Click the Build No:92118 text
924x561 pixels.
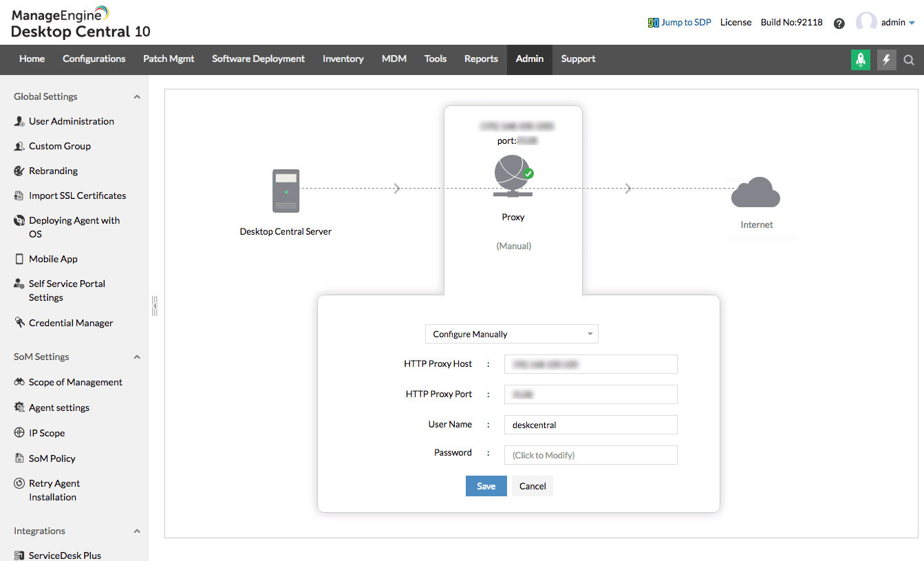tap(792, 23)
